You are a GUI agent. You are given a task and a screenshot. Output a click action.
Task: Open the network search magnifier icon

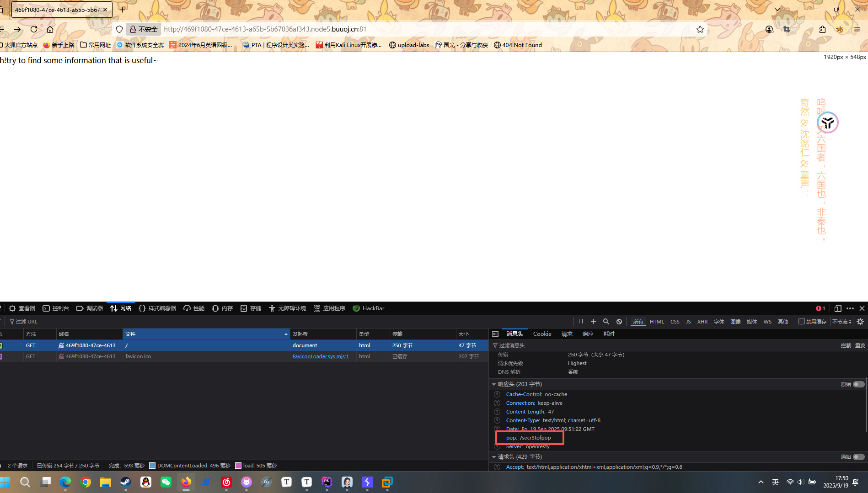[x=606, y=322]
